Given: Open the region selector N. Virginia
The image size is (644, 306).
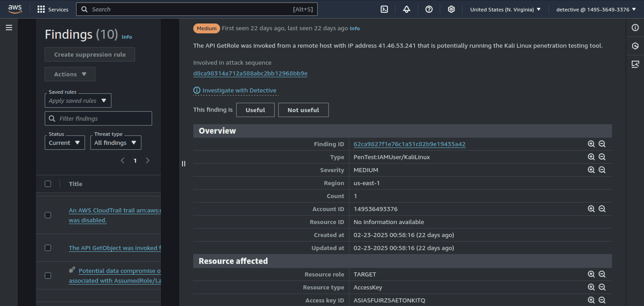Looking at the screenshot, I should coord(505,9).
